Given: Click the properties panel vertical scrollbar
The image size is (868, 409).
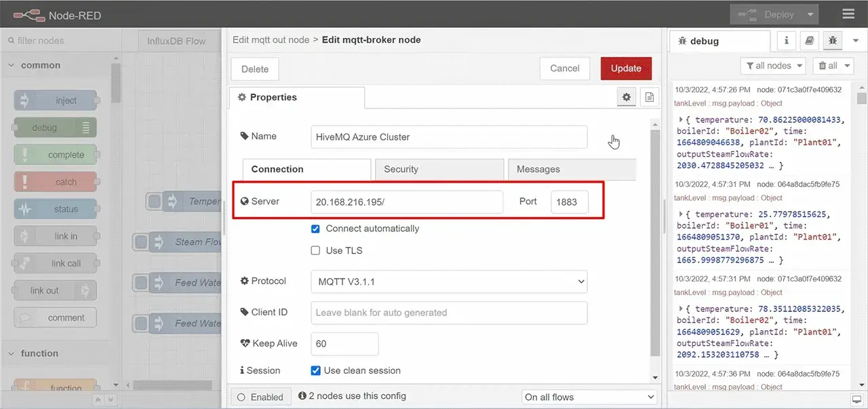Looking at the screenshot, I should pos(654,244).
